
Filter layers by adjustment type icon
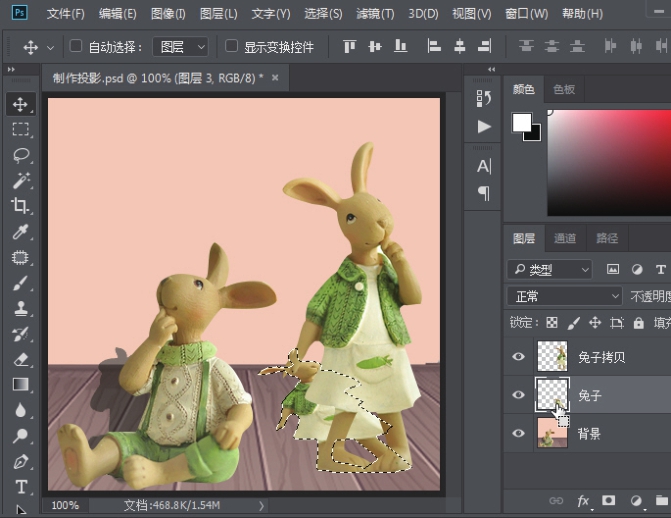(x=637, y=269)
